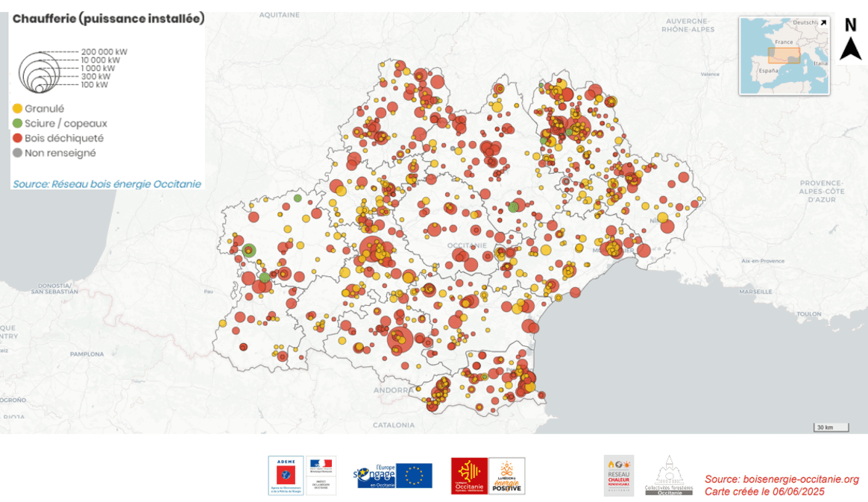Click the ADEME logo
This screenshot has height=502, width=868.
click(x=286, y=475)
